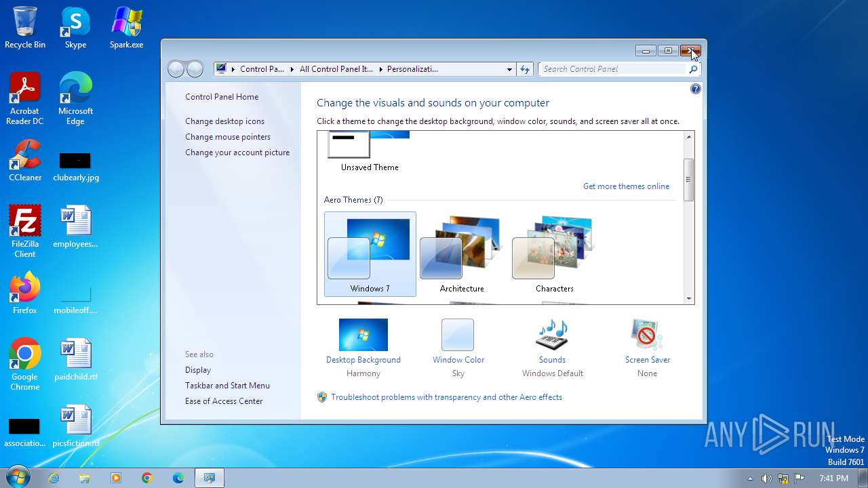This screenshot has width=868, height=488.
Task: Open the volume speaker tray icon
Action: click(766, 479)
